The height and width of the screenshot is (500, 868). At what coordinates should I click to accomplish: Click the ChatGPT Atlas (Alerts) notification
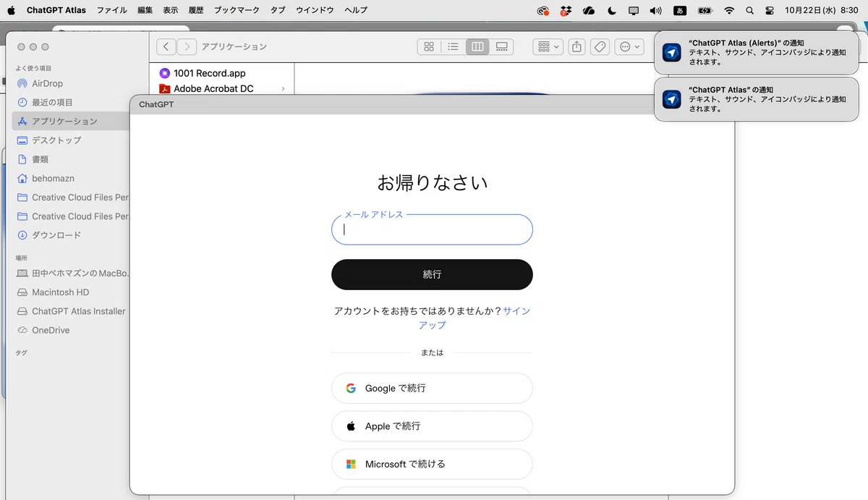(x=756, y=52)
